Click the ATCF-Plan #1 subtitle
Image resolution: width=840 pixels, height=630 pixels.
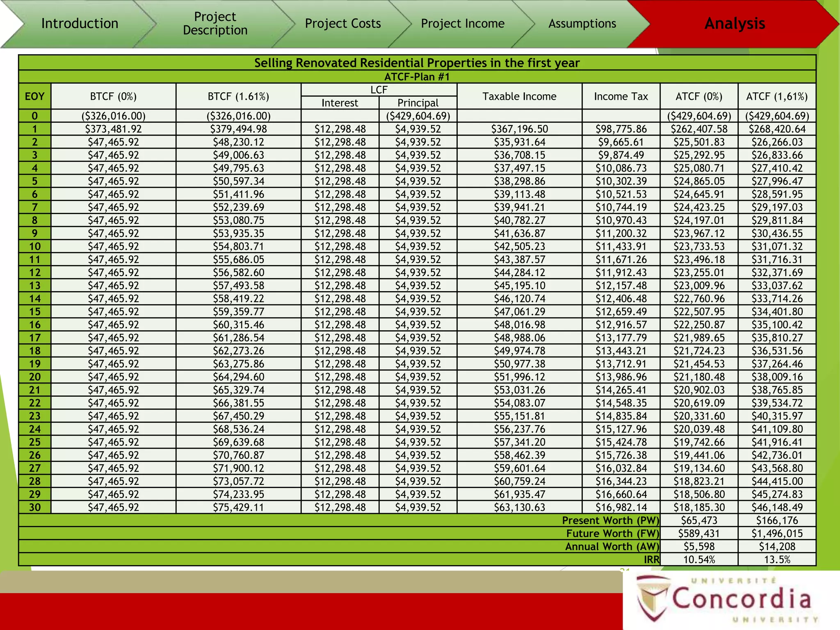pos(417,77)
